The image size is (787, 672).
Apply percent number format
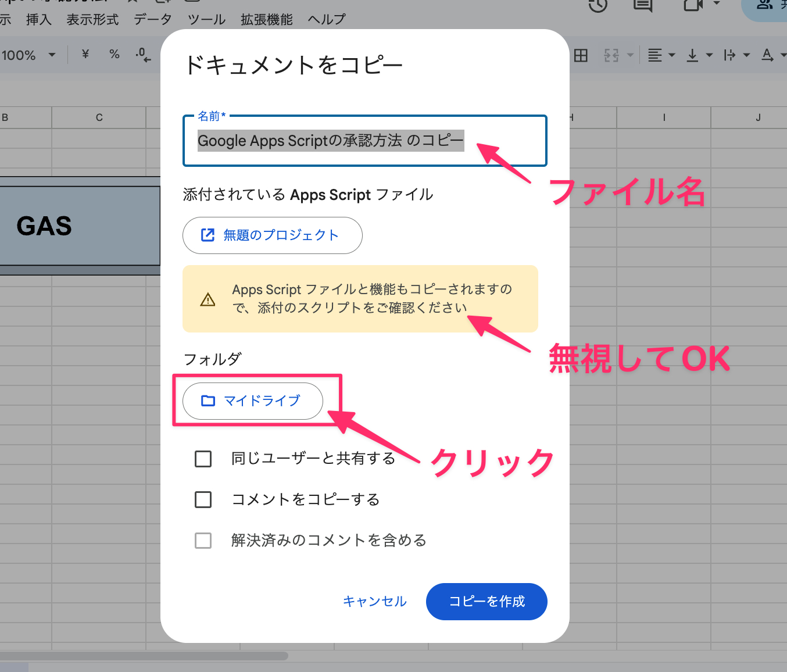pyautogui.click(x=115, y=55)
